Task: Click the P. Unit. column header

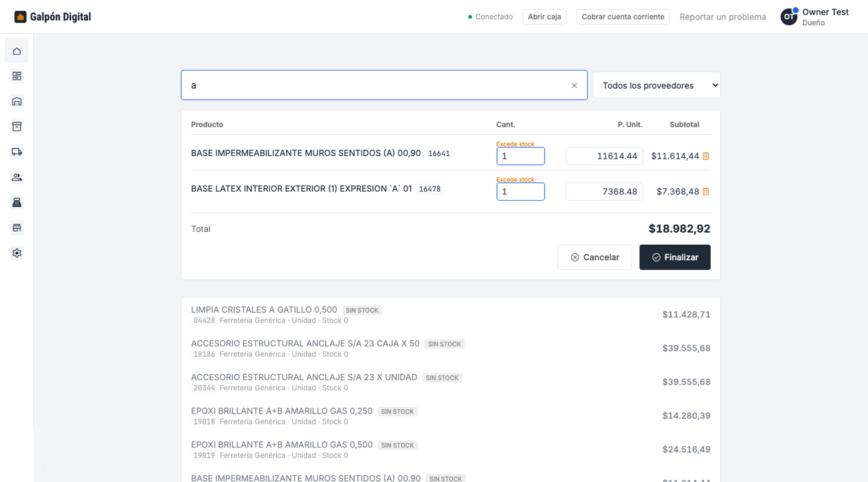Action: (630, 125)
